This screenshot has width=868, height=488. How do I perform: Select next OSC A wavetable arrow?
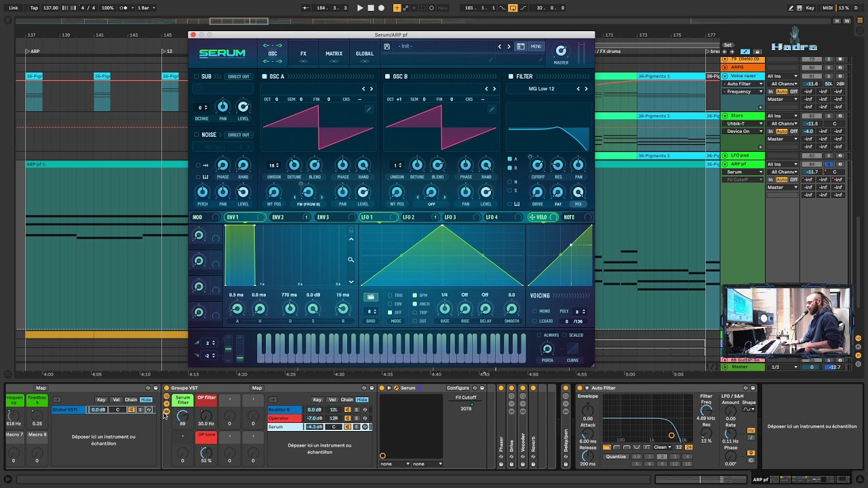(x=371, y=89)
